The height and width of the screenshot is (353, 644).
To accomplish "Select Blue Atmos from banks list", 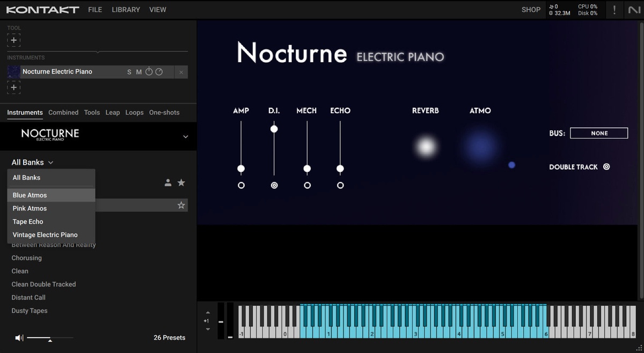I will pos(30,195).
